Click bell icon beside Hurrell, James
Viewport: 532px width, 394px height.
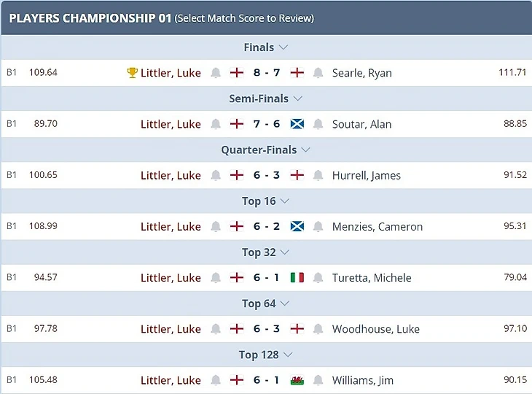click(x=318, y=175)
